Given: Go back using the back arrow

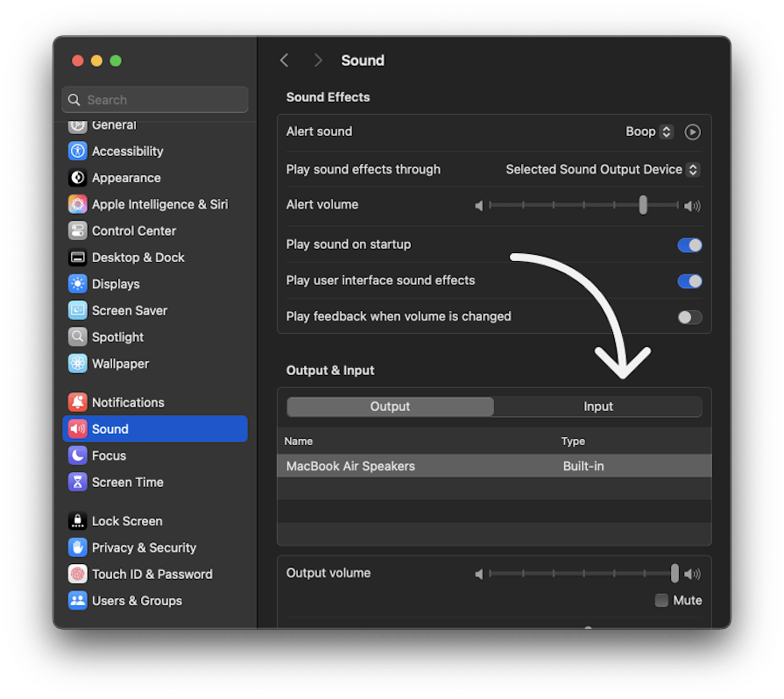Looking at the screenshot, I should (284, 60).
